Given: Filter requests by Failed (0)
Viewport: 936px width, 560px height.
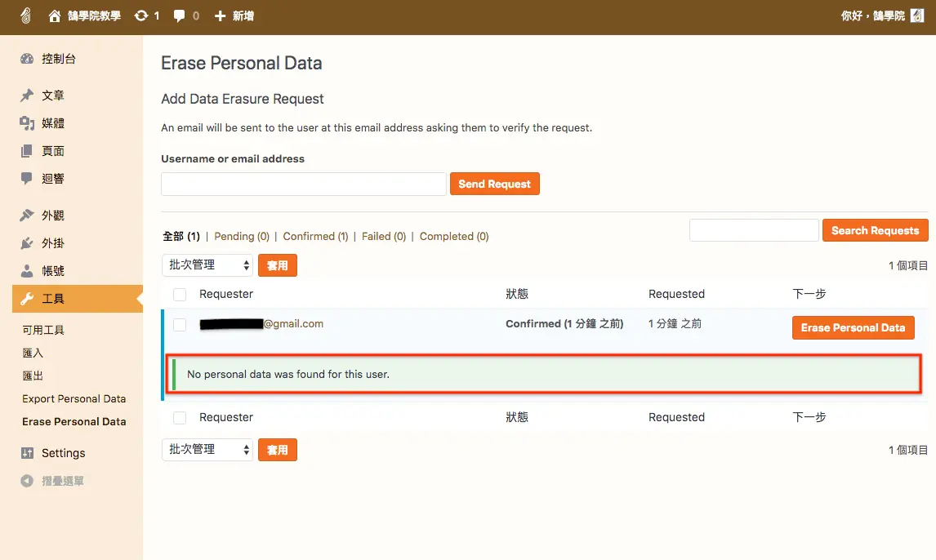Looking at the screenshot, I should (x=384, y=236).
